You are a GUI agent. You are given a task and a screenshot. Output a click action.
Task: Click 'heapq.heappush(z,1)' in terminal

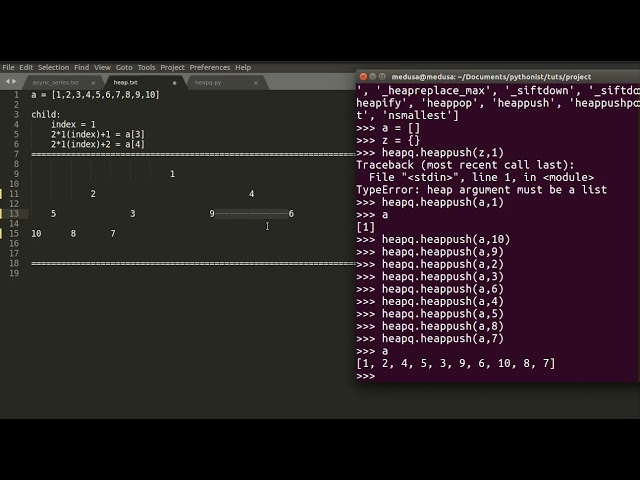tap(443, 153)
